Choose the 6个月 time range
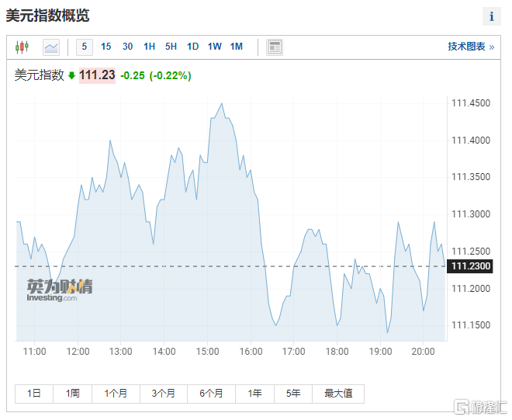The image size is (512, 420). pos(211,394)
